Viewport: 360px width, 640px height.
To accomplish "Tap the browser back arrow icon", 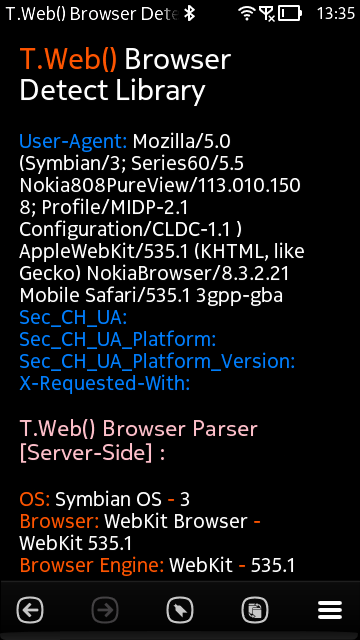I will point(30,611).
